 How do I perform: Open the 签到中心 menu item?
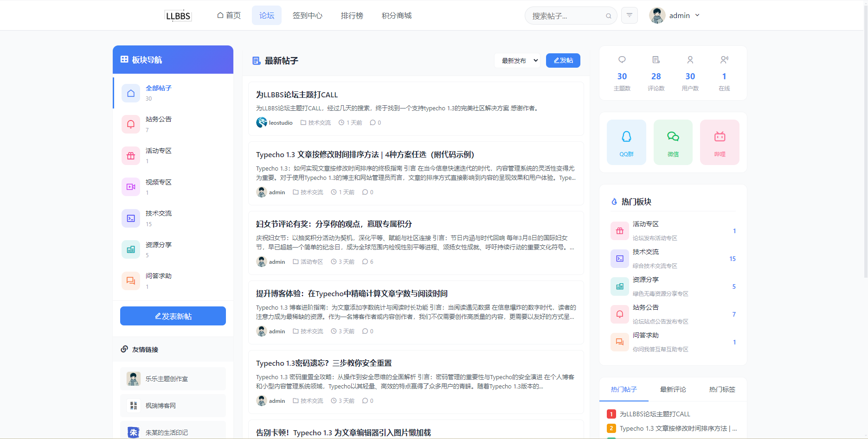[x=308, y=15]
